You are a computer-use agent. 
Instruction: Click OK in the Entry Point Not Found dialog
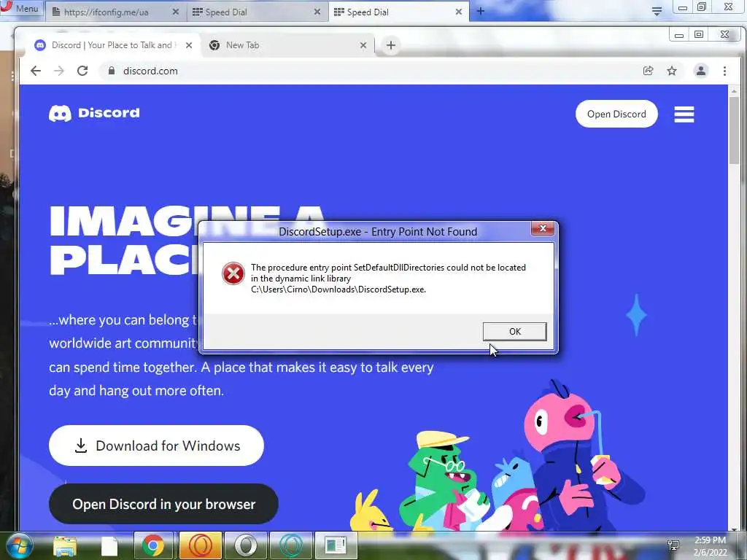click(514, 332)
